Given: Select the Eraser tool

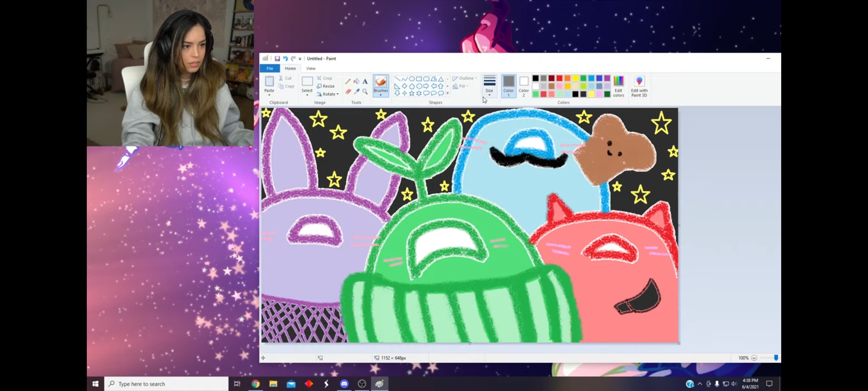Looking at the screenshot, I should pyautogui.click(x=348, y=92).
